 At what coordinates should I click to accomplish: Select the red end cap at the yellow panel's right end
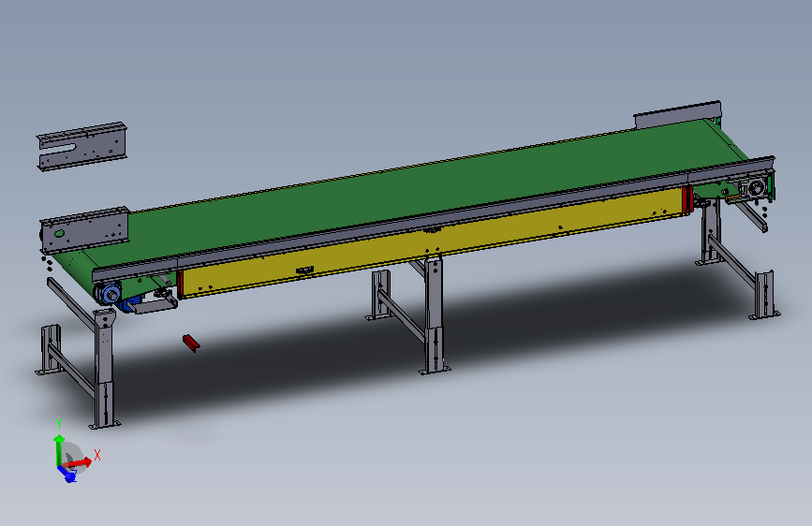click(x=687, y=200)
